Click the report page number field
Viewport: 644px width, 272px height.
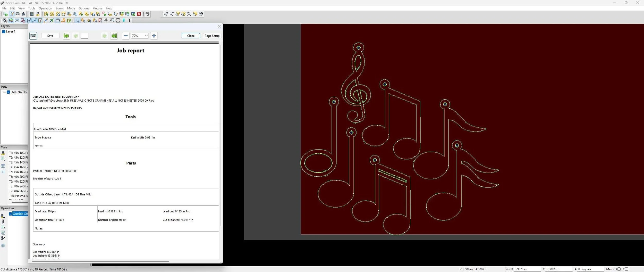(x=85, y=36)
